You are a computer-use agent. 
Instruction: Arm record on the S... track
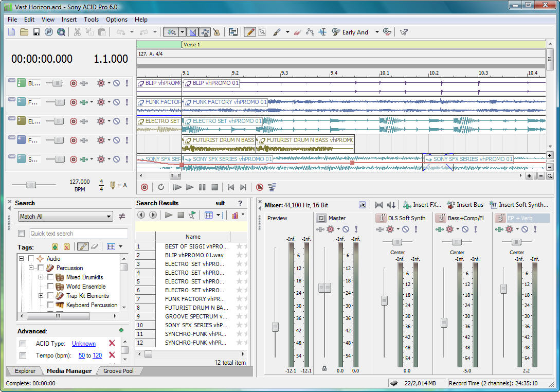[x=73, y=159]
